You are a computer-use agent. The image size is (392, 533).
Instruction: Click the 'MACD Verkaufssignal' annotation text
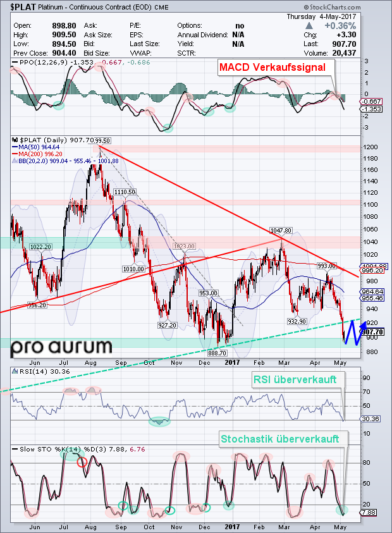(273, 67)
